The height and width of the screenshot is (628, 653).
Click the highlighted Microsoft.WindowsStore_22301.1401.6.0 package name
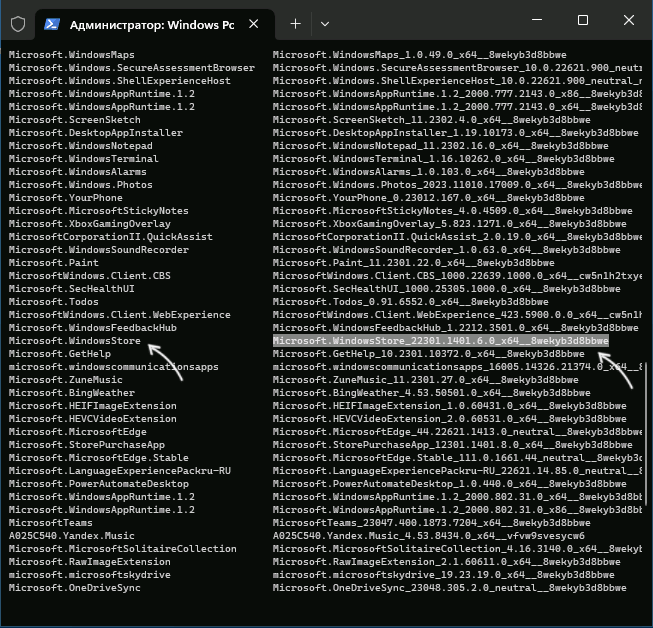tap(441, 341)
